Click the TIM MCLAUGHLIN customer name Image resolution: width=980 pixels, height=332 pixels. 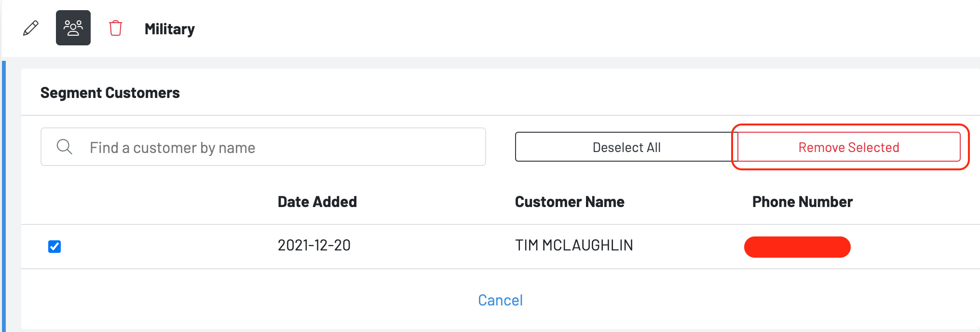pos(574,246)
